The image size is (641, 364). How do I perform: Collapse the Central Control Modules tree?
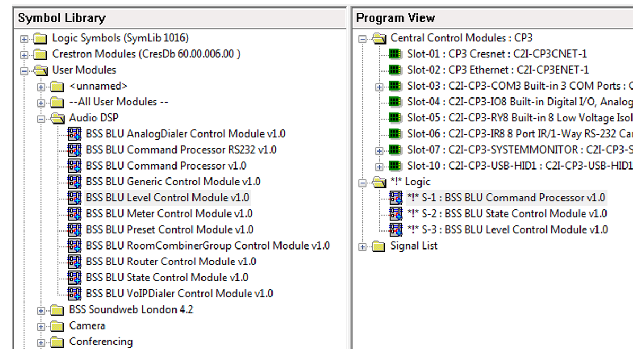(362, 39)
